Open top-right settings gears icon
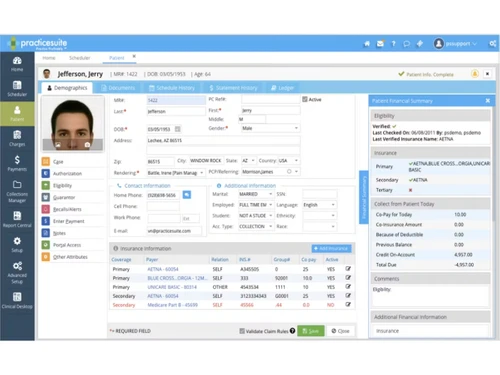This screenshot has width=500, height=375. point(492,44)
